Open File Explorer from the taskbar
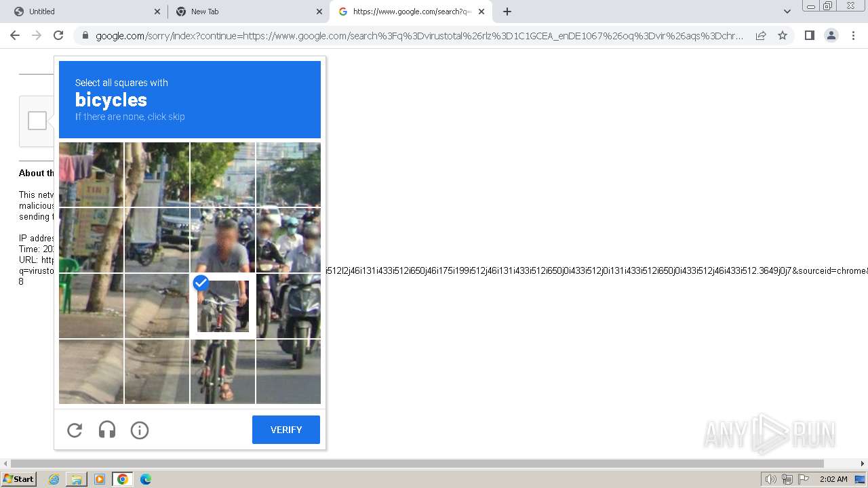Screen dimensions: 868x488 (77, 479)
